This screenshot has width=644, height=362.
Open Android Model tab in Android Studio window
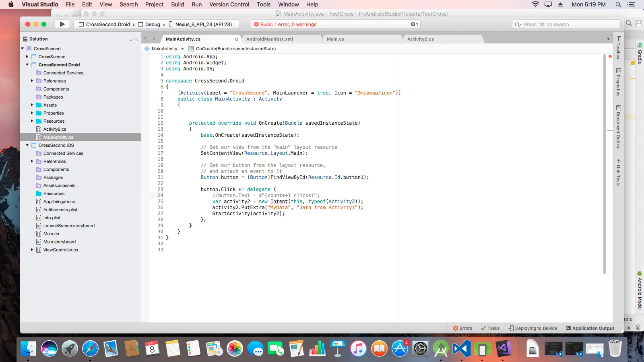pos(640,290)
